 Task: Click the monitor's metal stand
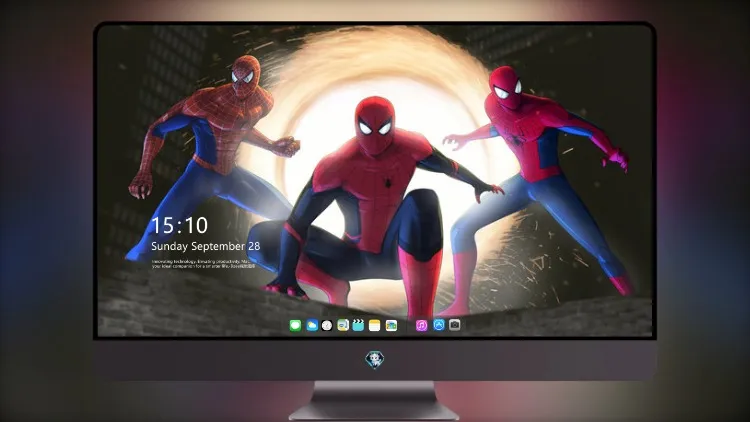(x=374, y=401)
